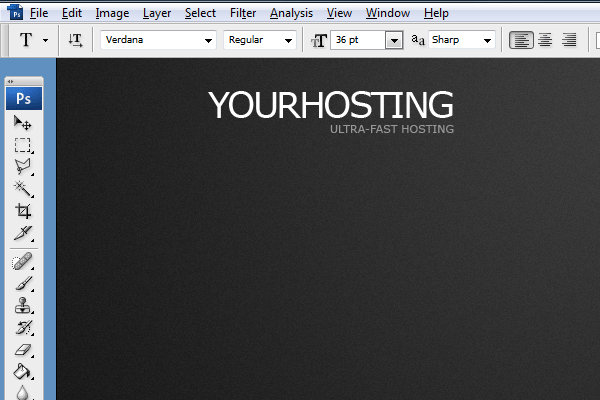Viewport: 600px width, 400px height.
Task: Select the Crop tool
Action: 23,211
